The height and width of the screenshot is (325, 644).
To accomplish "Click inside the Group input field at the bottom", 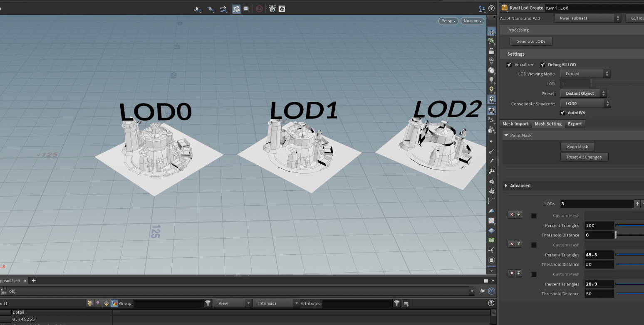I will click(168, 303).
